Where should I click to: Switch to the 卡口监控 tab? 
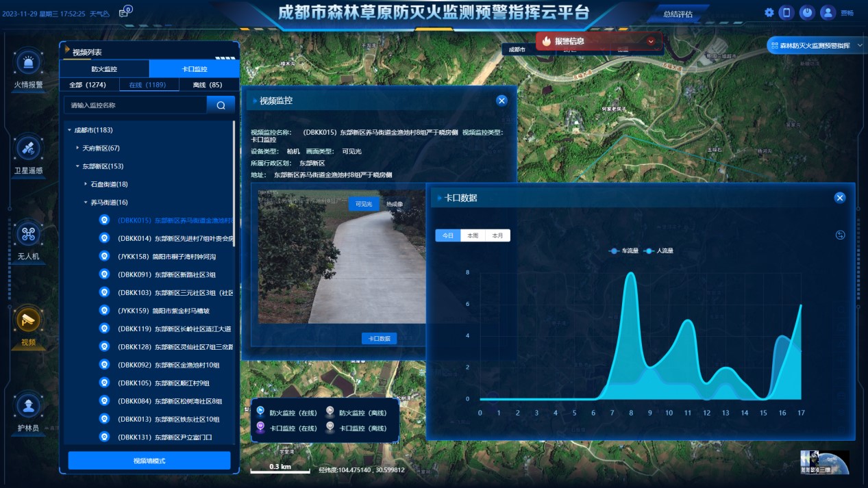click(195, 69)
